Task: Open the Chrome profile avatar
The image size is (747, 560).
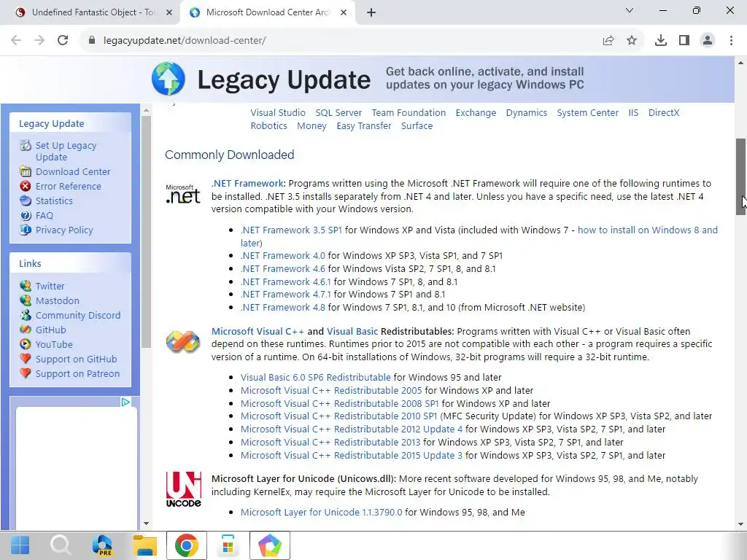Action: coord(708,41)
